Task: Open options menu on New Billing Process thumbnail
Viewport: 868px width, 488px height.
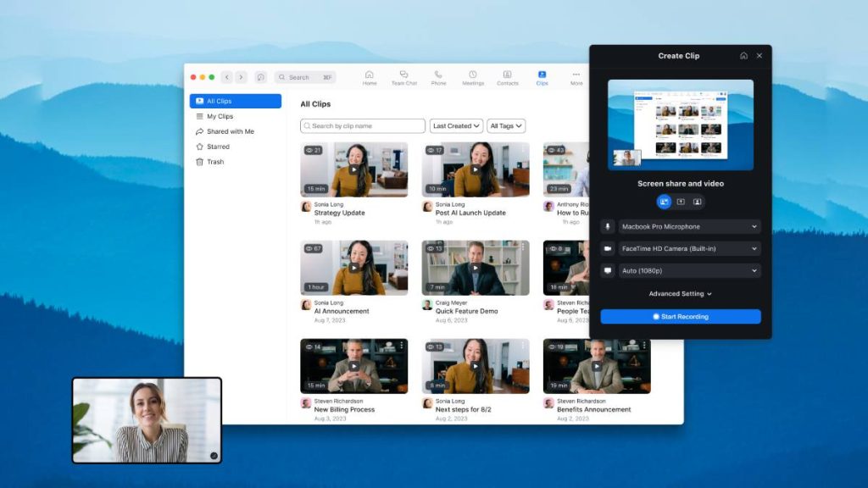Action: click(401, 346)
